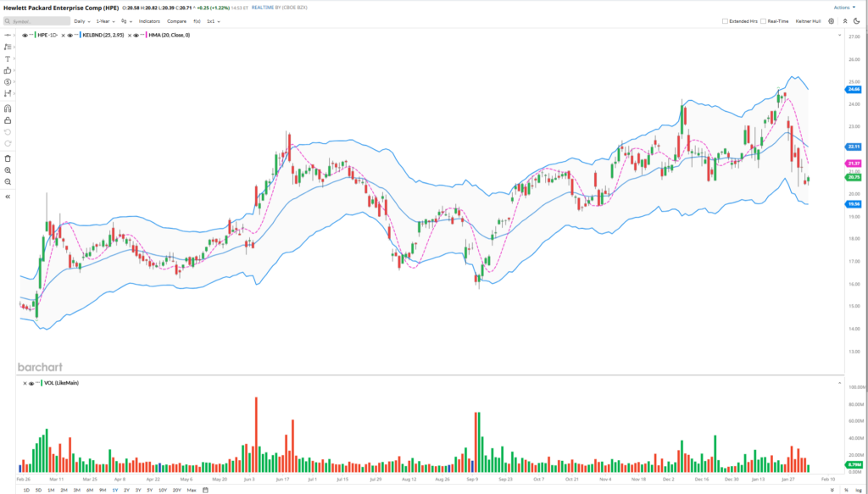Switch to dark mode with moon icon
Viewport: 868px width, 494px height.
coord(857,20)
